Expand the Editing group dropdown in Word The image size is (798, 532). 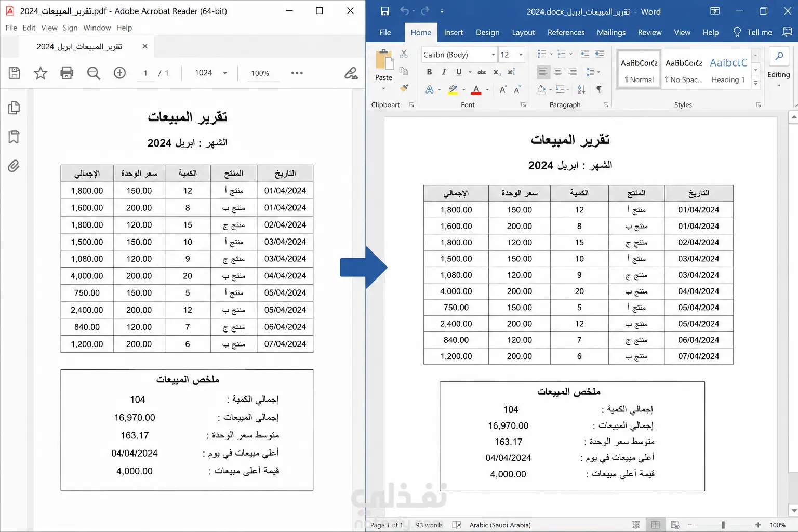click(x=779, y=85)
